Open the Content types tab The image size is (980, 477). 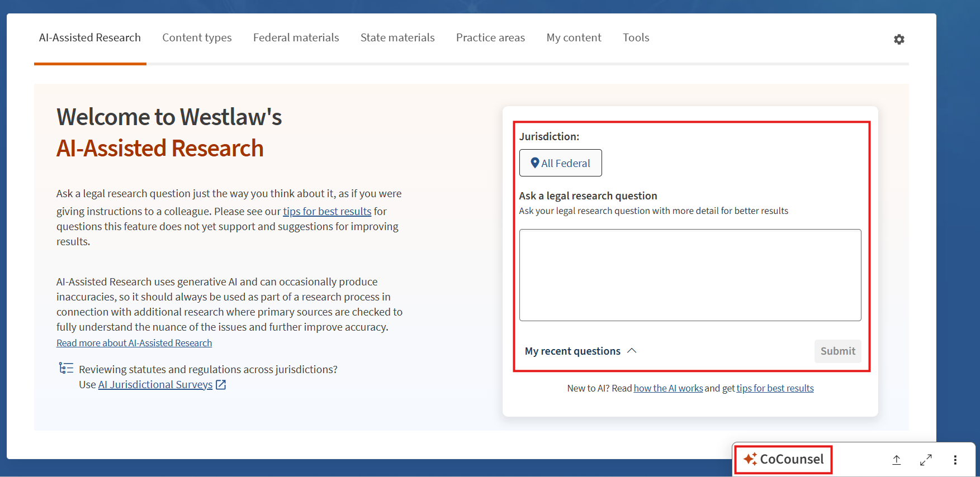click(x=197, y=37)
